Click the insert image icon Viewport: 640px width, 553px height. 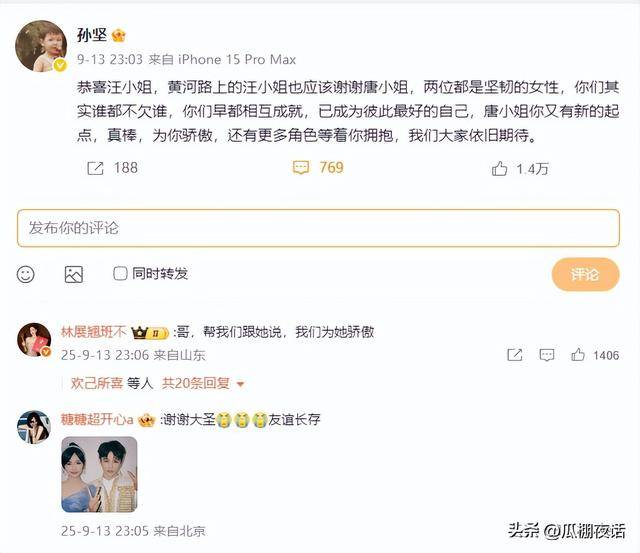click(x=74, y=274)
